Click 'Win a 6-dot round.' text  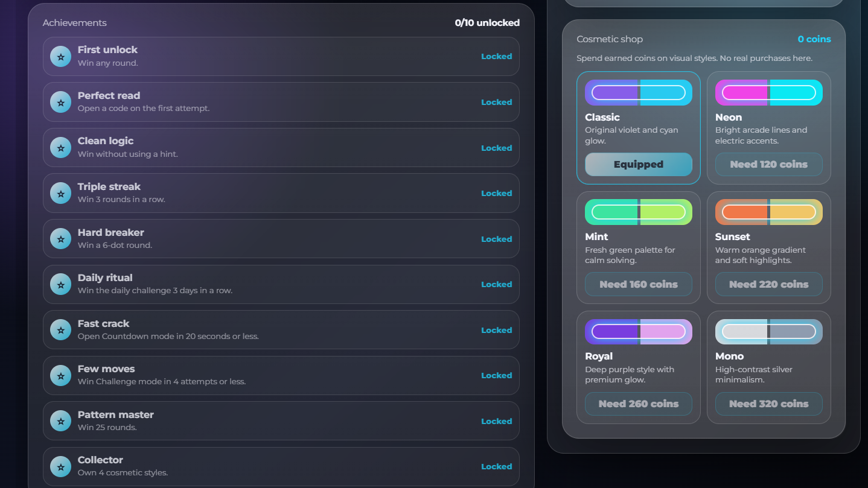[115, 246]
